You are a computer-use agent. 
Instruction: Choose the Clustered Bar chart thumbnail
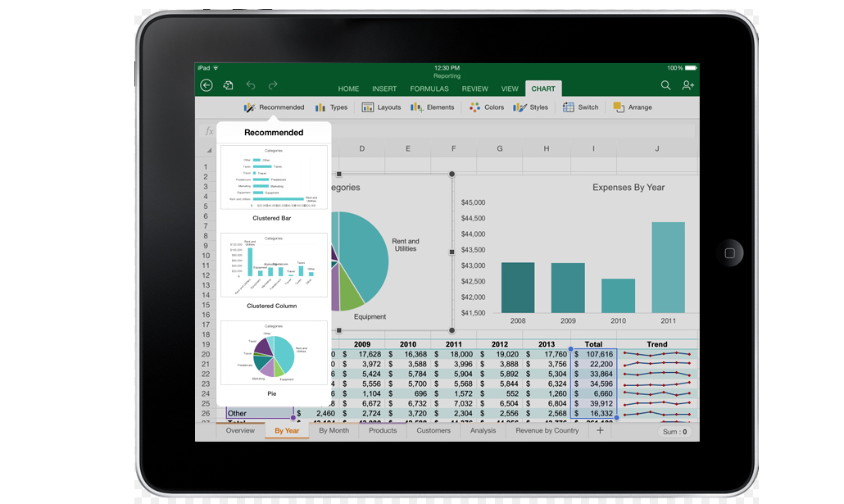click(x=274, y=177)
